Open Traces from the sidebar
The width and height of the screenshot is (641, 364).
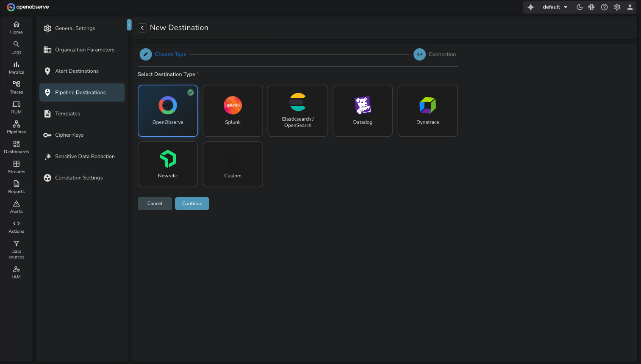click(17, 87)
